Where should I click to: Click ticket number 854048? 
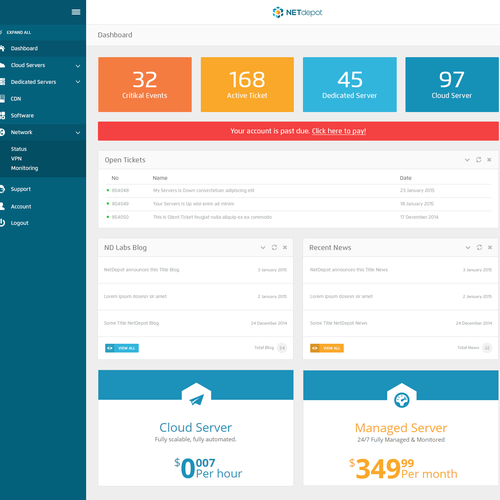coord(120,190)
